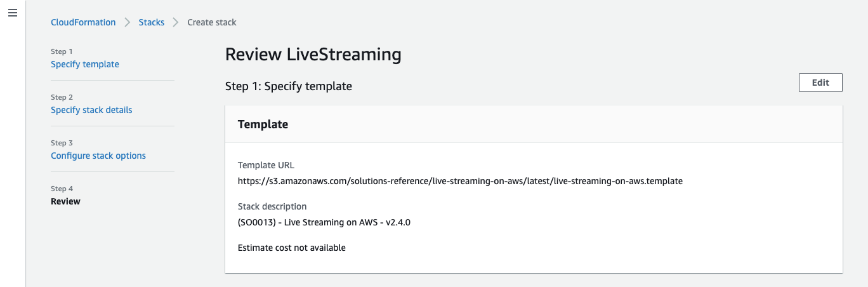Select the Review step in sidebar
Screen dimensions: 868x287
coord(65,201)
